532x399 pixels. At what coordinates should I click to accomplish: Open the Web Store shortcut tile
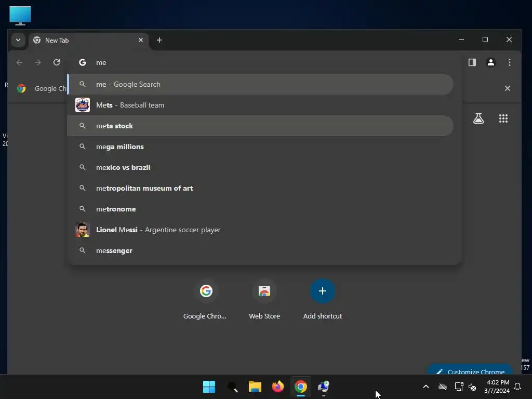[x=264, y=300]
